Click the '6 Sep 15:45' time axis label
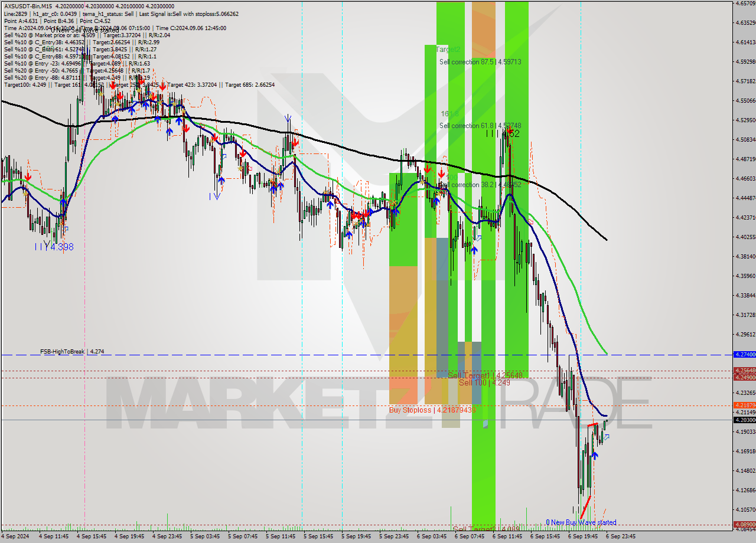Image resolution: width=756 pixels, height=543 pixels. click(x=545, y=537)
